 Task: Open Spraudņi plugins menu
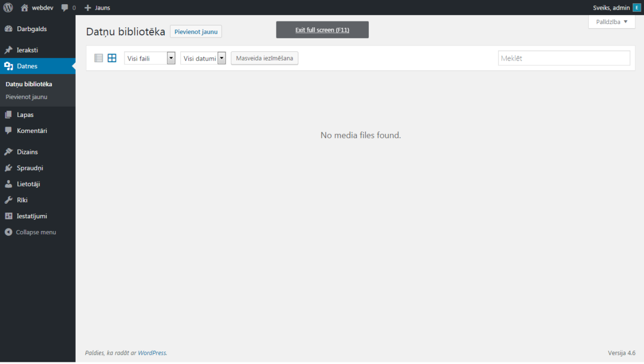click(30, 168)
